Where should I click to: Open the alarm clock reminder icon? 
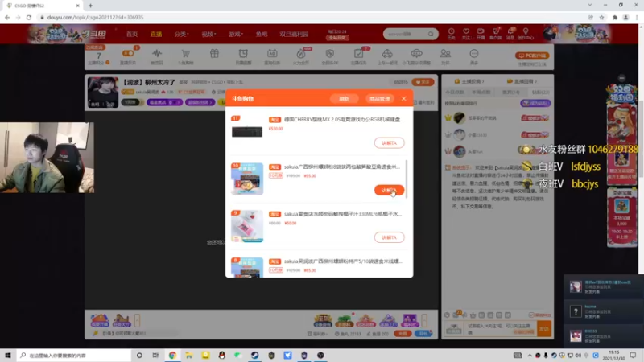[x=243, y=54]
